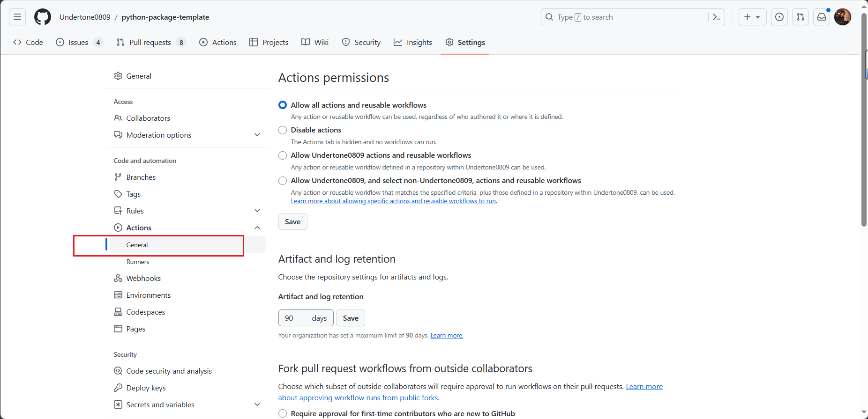The height and width of the screenshot is (419, 868).
Task: Open the python-package-template repository link
Action: point(165,17)
